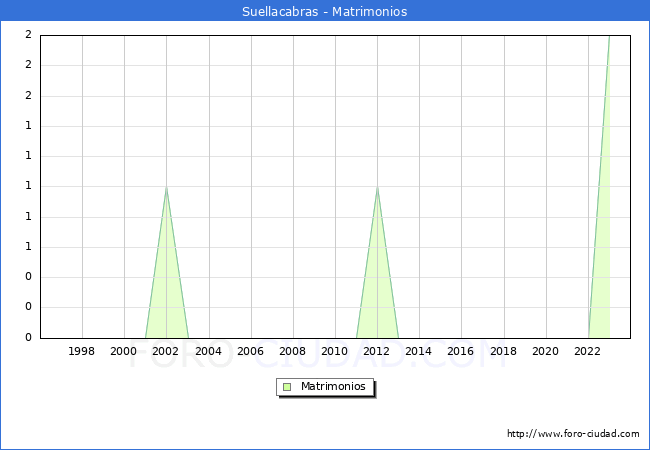Select the 2012 x-axis label

(377, 351)
